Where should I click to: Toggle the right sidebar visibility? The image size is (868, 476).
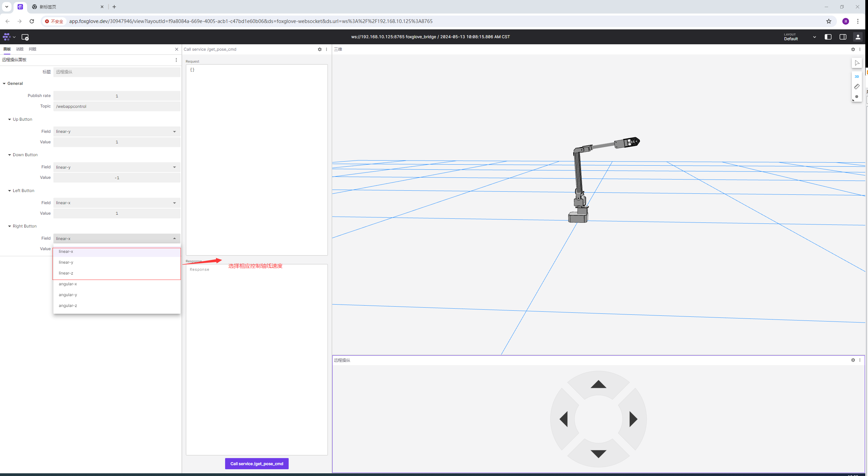pyautogui.click(x=843, y=37)
